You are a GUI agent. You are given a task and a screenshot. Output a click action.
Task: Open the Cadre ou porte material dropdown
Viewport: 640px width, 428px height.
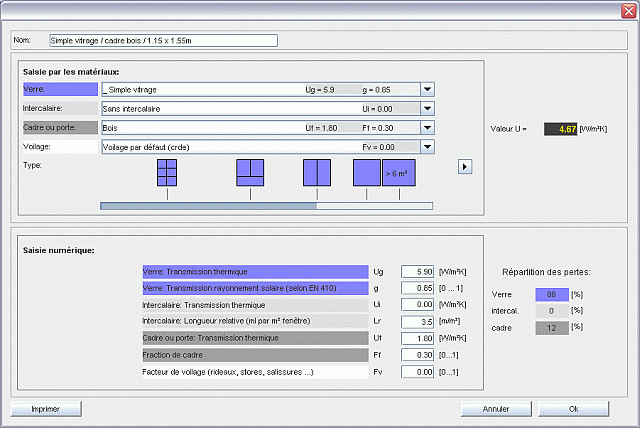coord(427,128)
